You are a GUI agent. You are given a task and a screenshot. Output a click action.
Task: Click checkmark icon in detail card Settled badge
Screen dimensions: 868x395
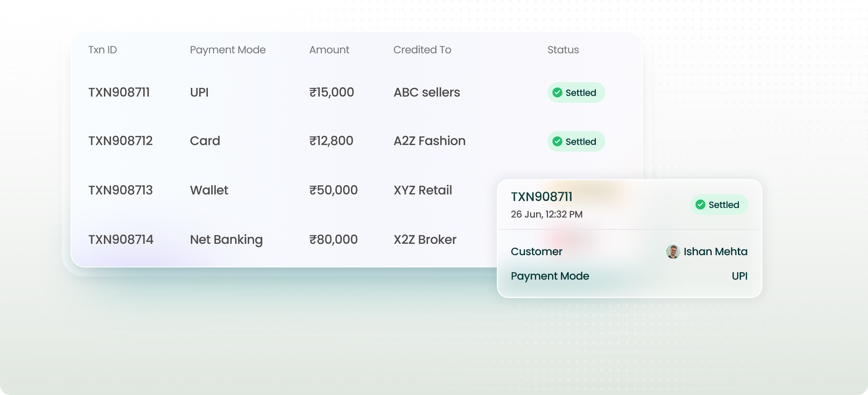(700, 204)
